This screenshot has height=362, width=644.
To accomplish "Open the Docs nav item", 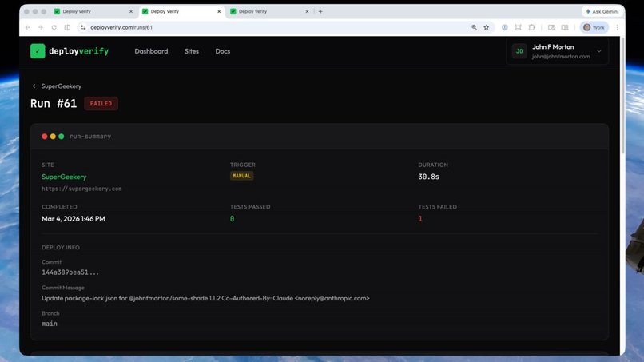I will [x=223, y=51].
